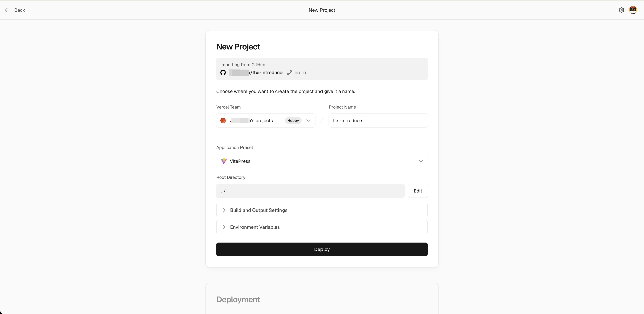
Task: Click the ffxi-introduce repository name
Action: pos(267,73)
